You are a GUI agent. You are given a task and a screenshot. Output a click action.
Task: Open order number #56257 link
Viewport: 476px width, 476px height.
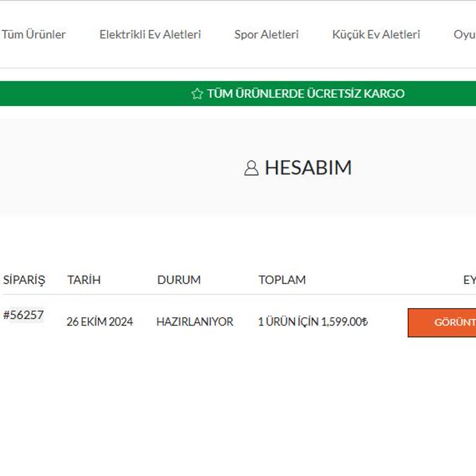(x=24, y=315)
